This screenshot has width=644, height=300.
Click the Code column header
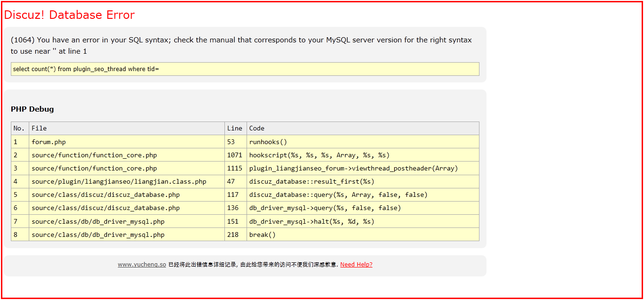[257, 128]
